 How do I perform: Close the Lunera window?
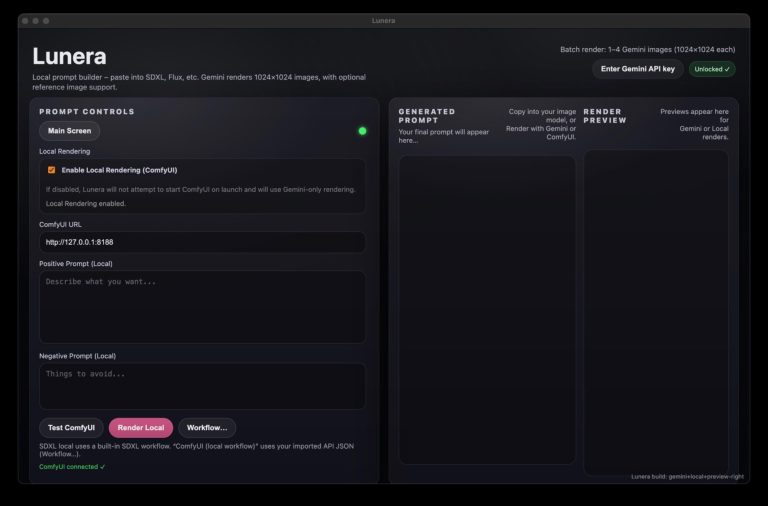(26, 20)
